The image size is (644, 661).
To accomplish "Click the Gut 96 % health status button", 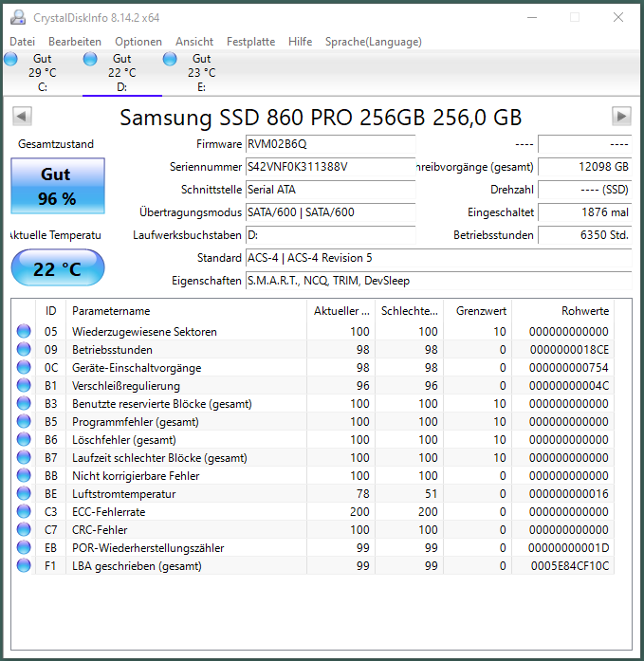I will (58, 186).
